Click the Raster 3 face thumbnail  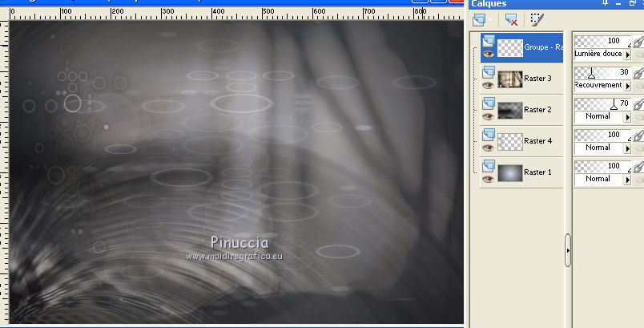pyautogui.click(x=510, y=79)
